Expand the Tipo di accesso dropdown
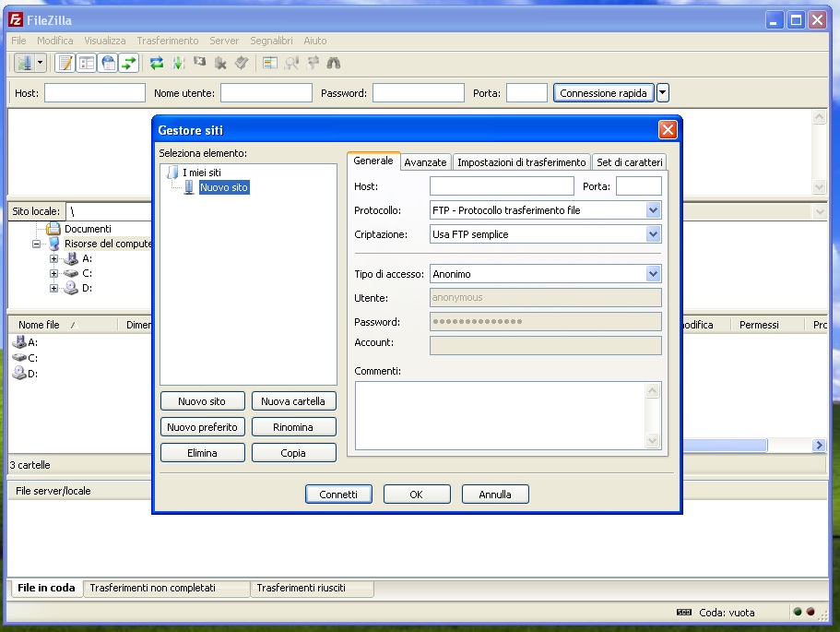Screen dimensions: 840x632 coord(654,274)
